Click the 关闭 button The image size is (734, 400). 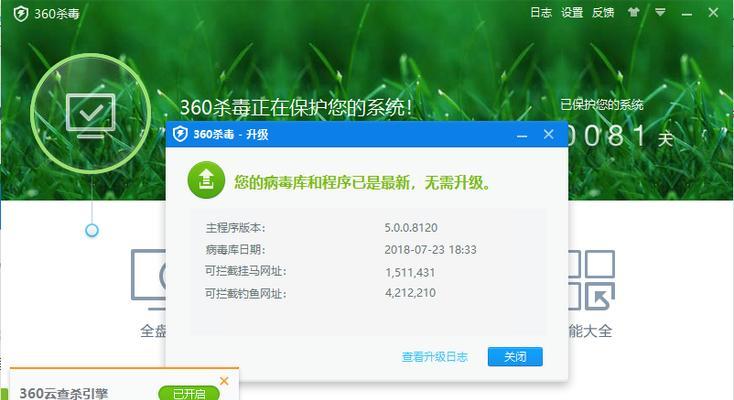(x=515, y=357)
